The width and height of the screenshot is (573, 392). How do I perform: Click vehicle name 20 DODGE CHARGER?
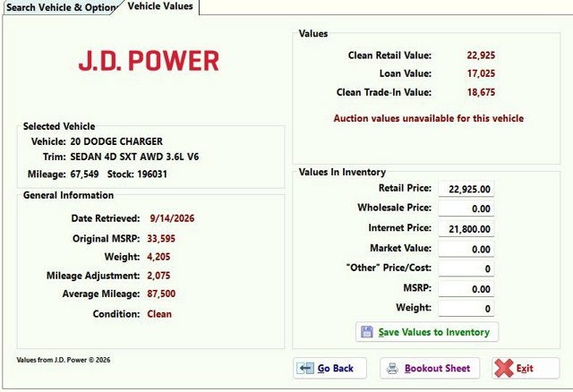(116, 141)
